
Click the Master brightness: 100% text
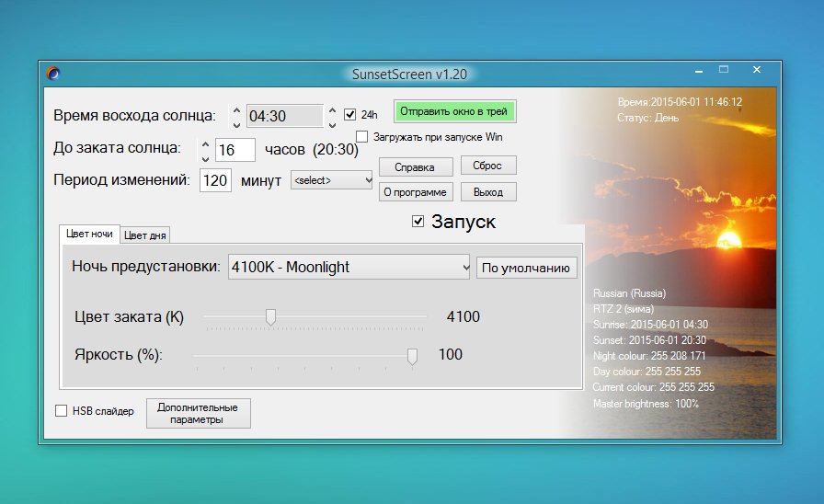pos(646,404)
